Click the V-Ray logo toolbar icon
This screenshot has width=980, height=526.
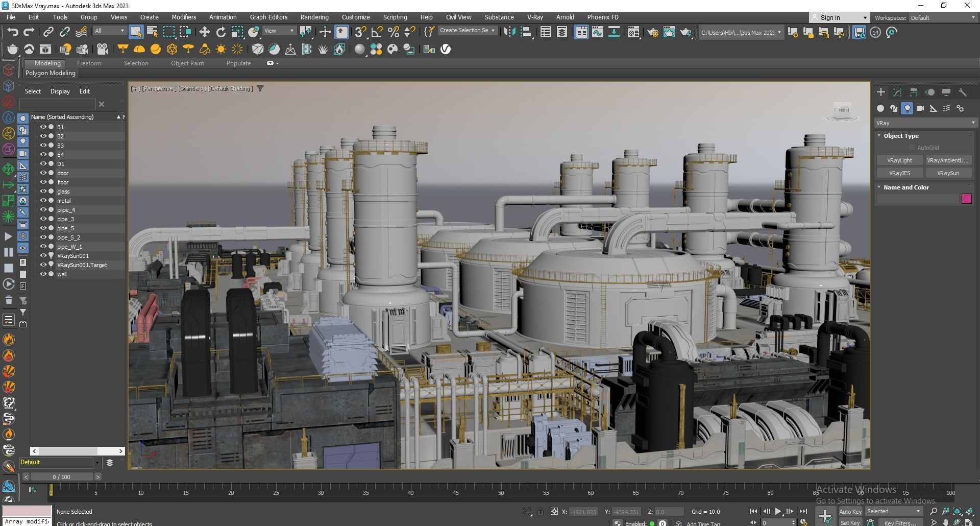pos(446,49)
